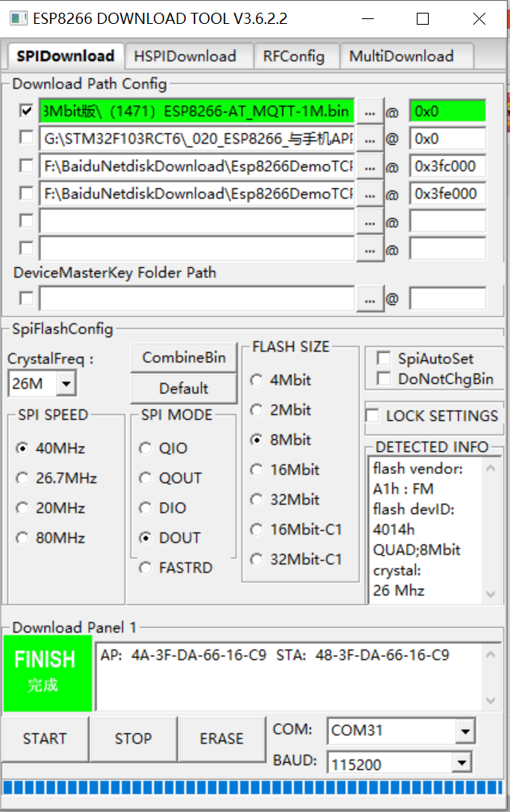The height and width of the screenshot is (812, 510).
Task: Click the ERASE button
Action: pyautogui.click(x=222, y=739)
